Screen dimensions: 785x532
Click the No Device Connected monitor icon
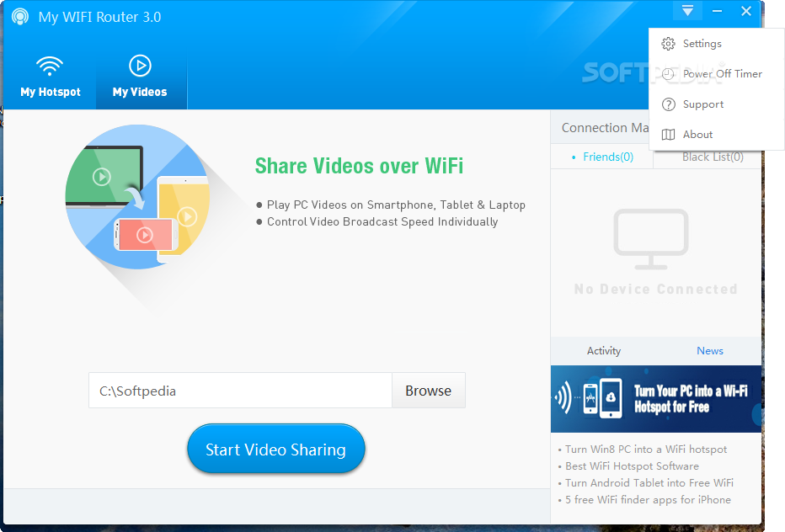coord(651,239)
